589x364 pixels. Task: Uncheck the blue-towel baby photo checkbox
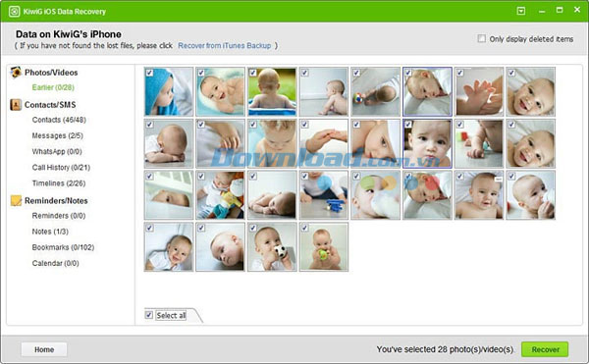[149, 73]
